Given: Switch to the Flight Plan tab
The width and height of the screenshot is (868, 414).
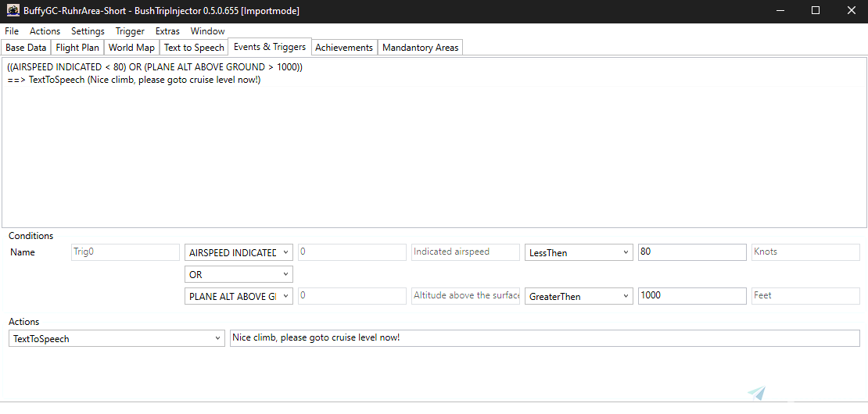Looking at the screenshot, I should 77,48.
